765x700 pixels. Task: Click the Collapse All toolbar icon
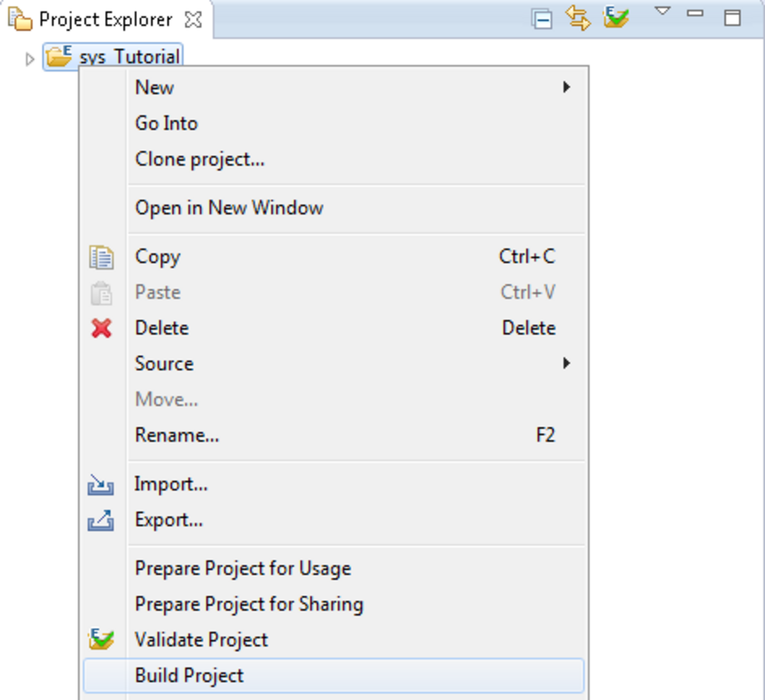[x=542, y=20]
